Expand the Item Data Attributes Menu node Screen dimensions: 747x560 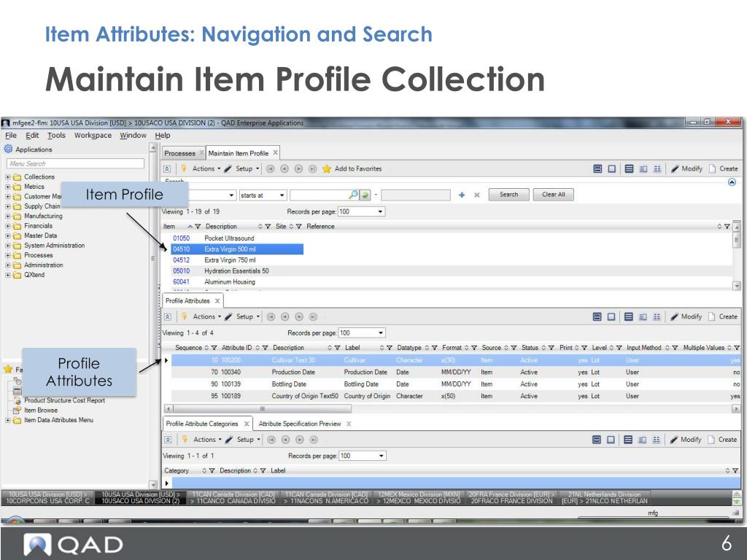pyautogui.click(x=7, y=420)
